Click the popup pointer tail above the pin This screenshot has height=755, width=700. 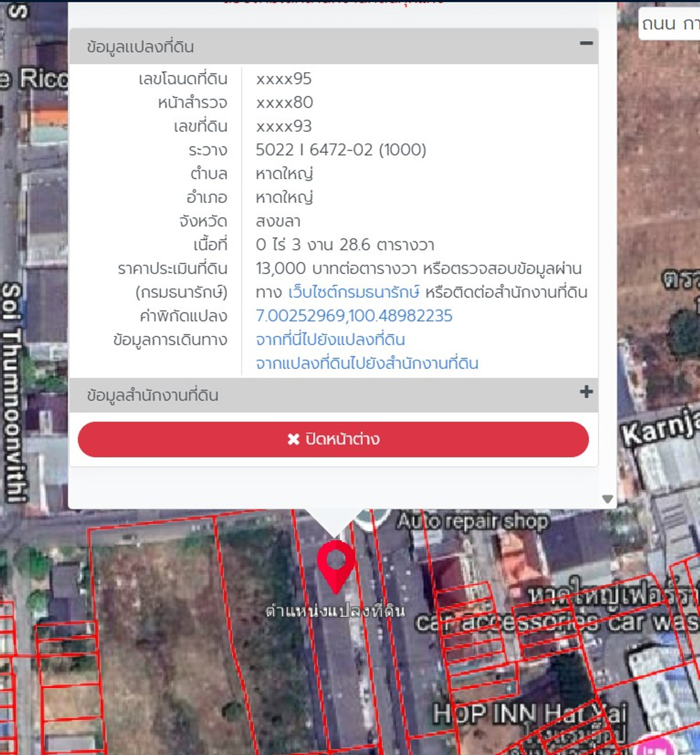tap(334, 522)
